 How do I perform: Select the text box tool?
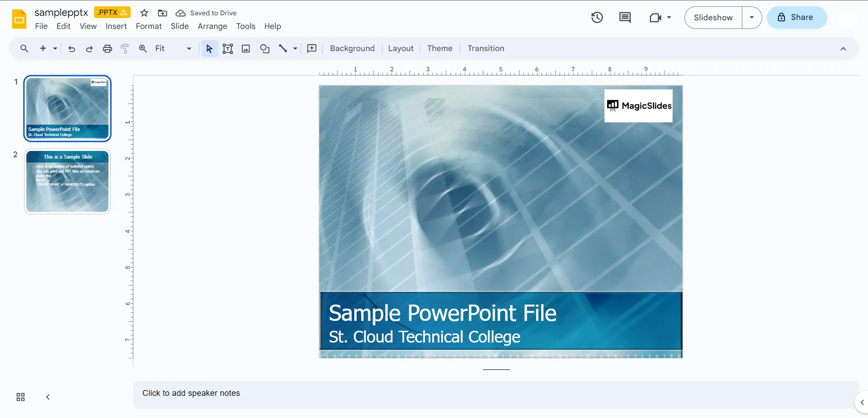[x=227, y=49]
